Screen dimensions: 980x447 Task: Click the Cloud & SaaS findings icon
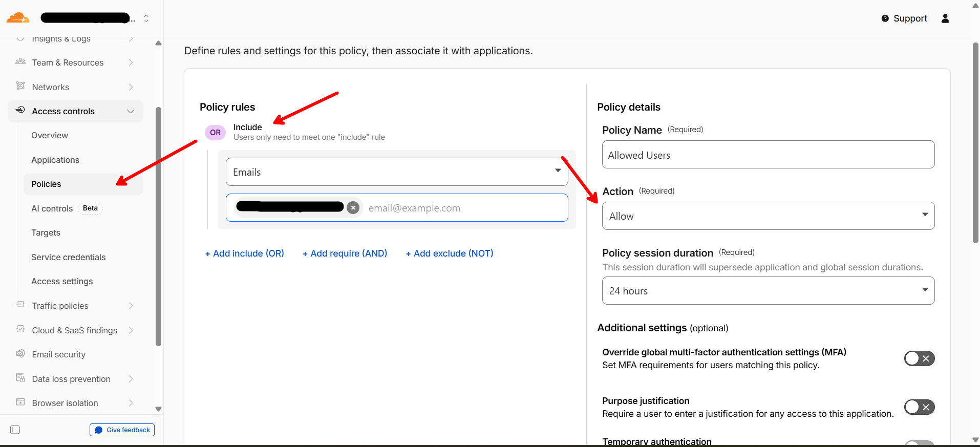[20, 329]
